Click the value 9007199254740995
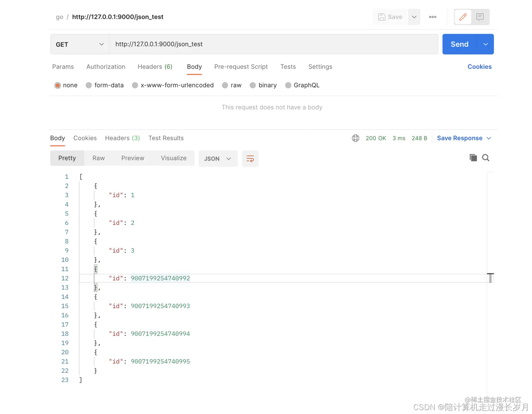 click(x=160, y=362)
